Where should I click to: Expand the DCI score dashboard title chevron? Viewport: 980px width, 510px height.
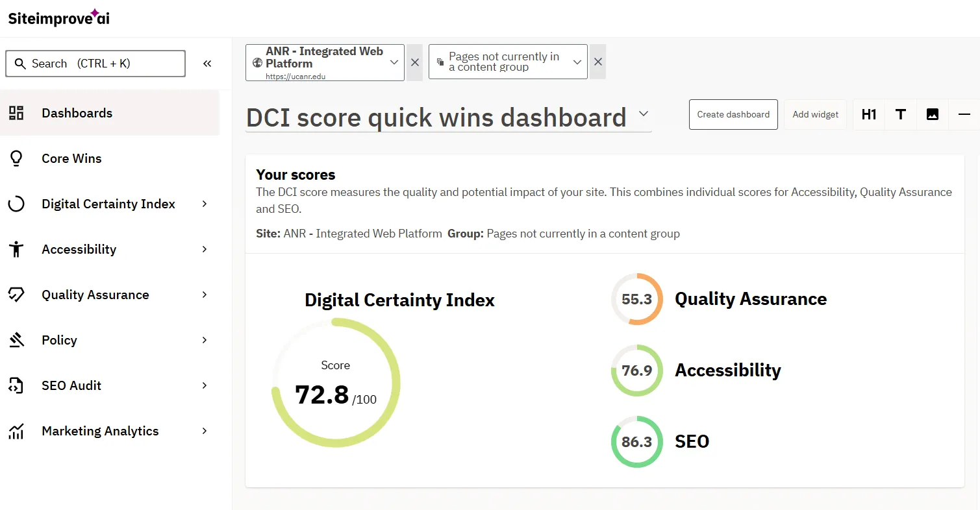tap(643, 113)
